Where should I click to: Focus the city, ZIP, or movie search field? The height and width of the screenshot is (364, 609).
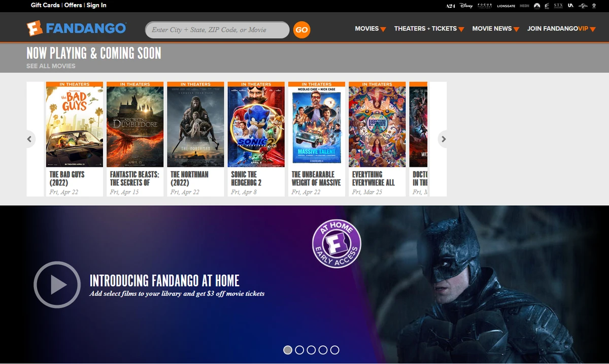[217, 29]
